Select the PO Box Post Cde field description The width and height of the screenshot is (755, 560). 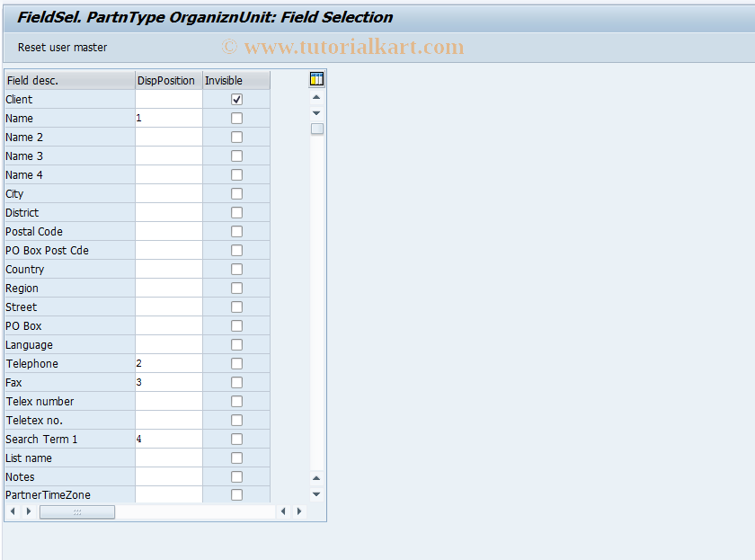coord(70,251)
